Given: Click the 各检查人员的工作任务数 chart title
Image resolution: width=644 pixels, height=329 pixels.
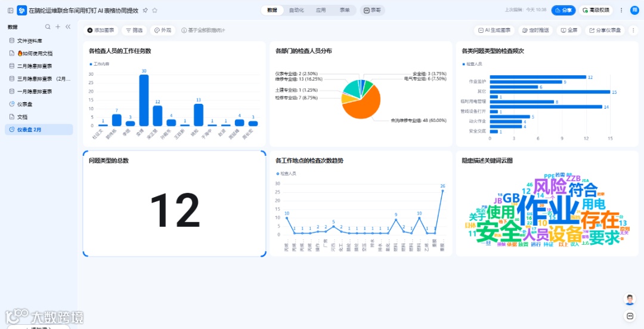Looking at the screenshot, I should click(x=120, y=51).
